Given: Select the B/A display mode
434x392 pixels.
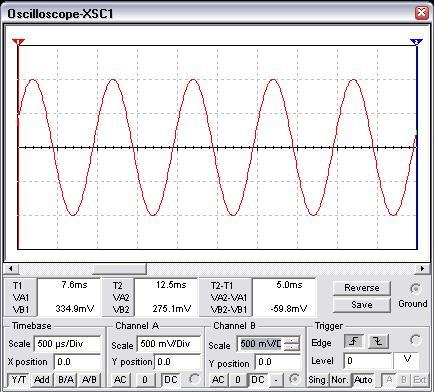Looking at the screenshot, I should pyautogui.click(x=66, y=380).
